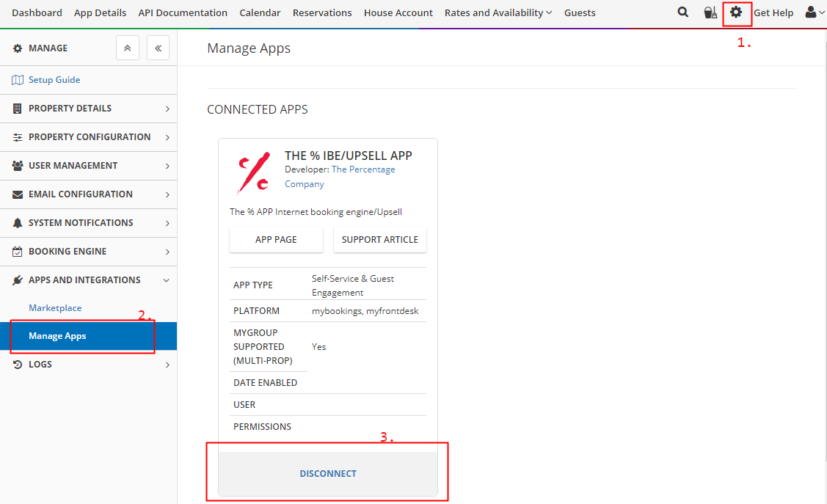This screenshot has width=827, height=504.
Task: Click DATE ENABLED row label
Action: 266,383
